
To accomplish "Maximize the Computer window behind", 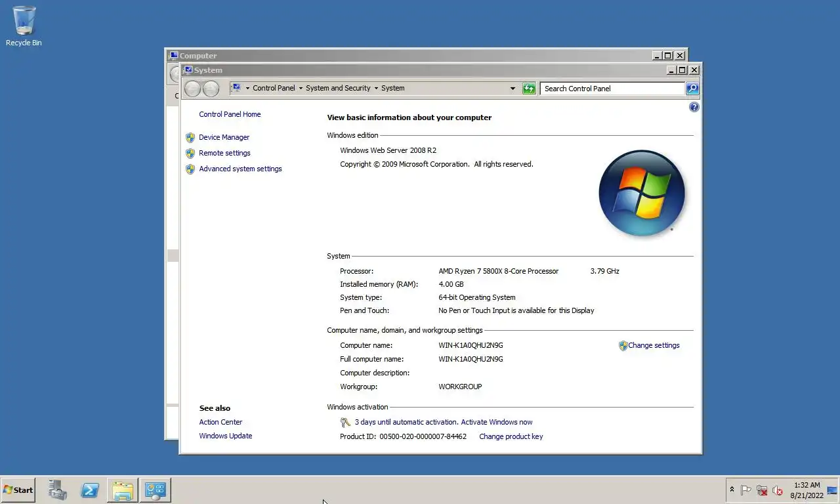I will coord(667,55).
